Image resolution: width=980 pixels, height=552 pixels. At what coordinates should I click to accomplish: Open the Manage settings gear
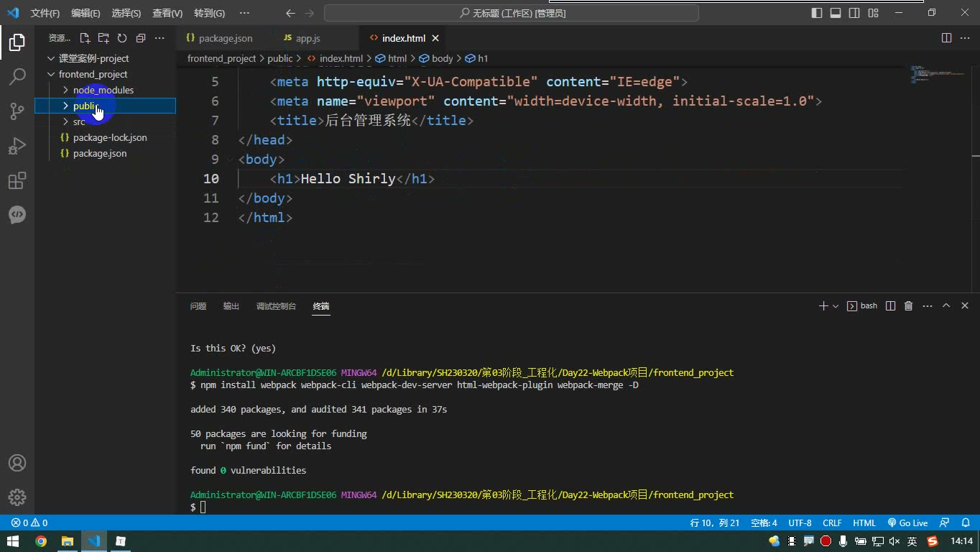(17, 497)
